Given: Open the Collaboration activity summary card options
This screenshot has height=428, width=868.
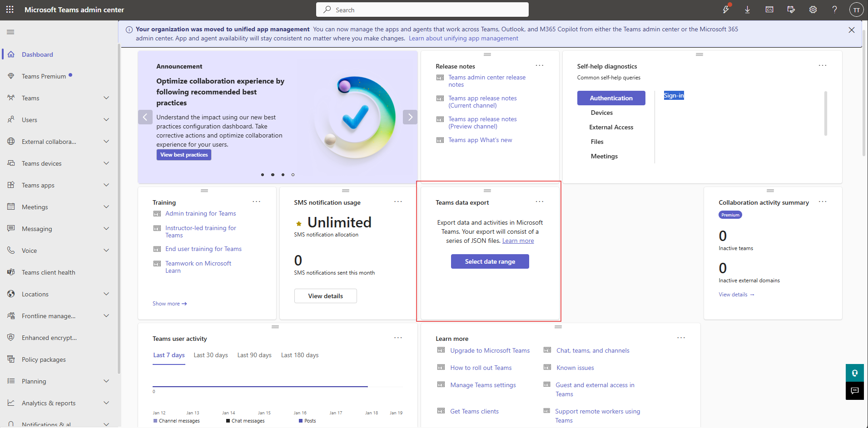Looking at the screenshot, I should [x=823, y=202].
